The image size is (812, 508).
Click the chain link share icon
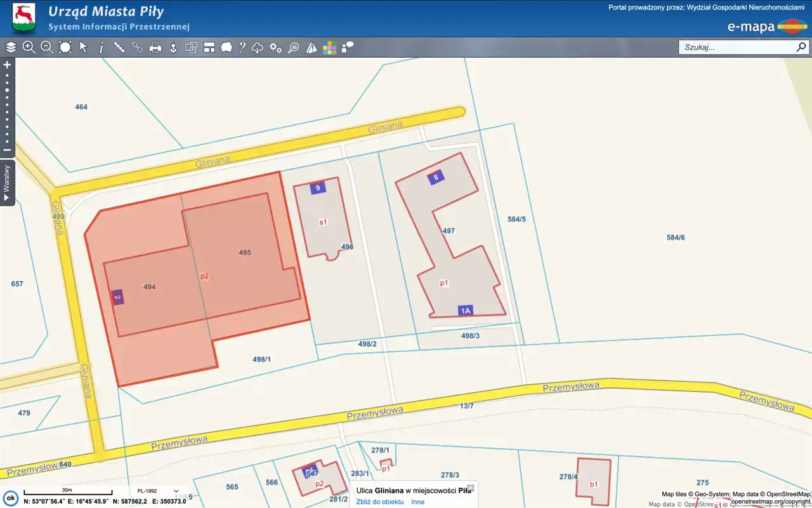point(137,48)
